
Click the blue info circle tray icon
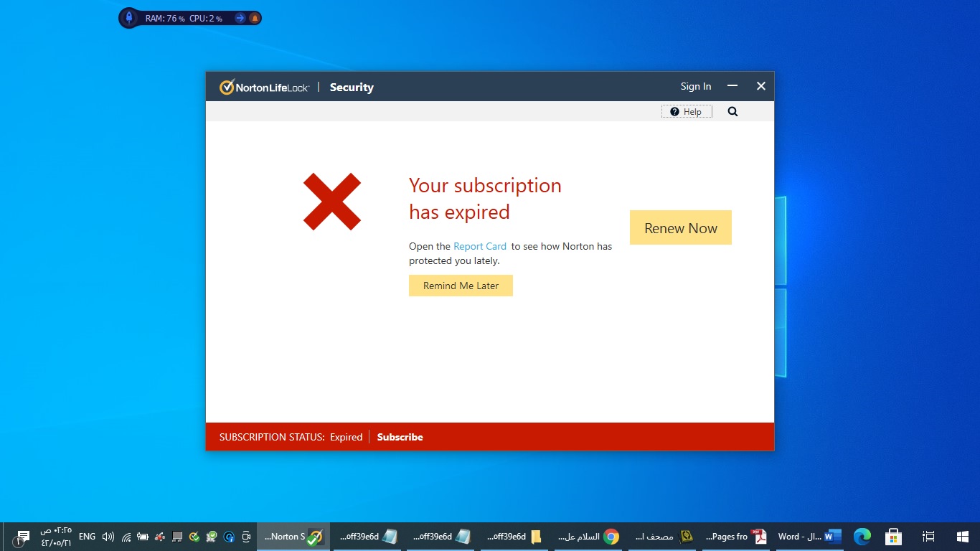229,537
